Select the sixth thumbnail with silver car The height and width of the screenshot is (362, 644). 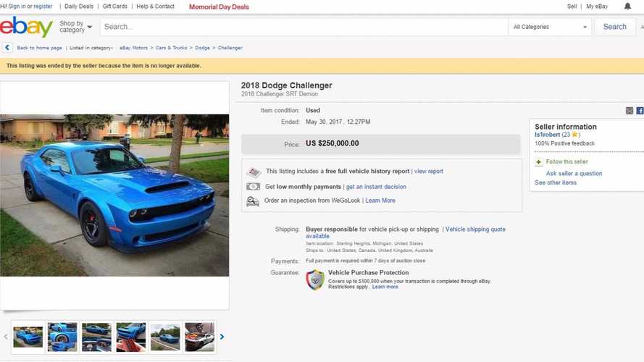coord(200,337)
